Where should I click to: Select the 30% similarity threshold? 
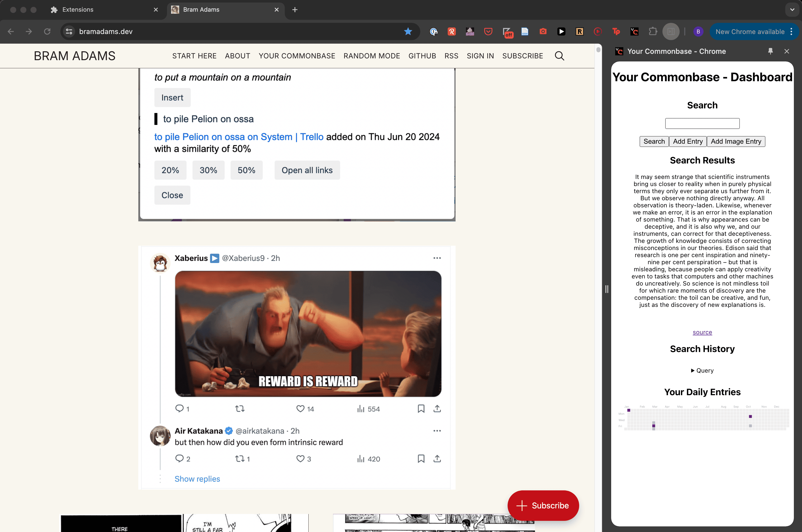point(208,170)
